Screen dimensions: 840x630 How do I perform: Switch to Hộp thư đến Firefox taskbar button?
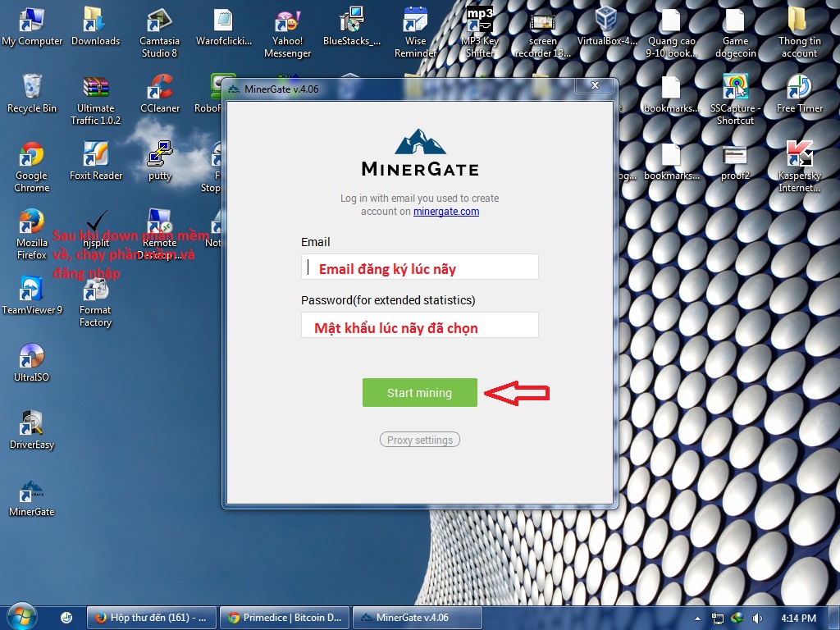click(152, 618)
